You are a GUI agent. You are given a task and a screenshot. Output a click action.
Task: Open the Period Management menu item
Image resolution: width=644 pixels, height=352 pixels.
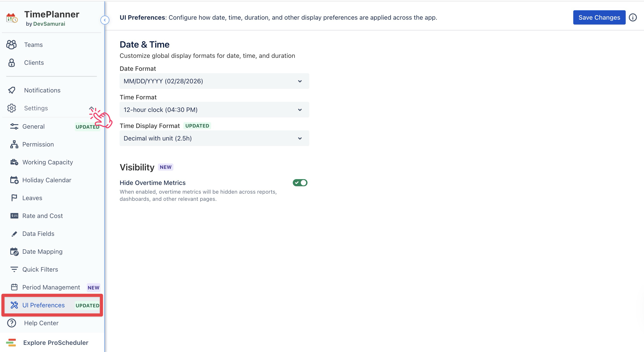point(51,287)
